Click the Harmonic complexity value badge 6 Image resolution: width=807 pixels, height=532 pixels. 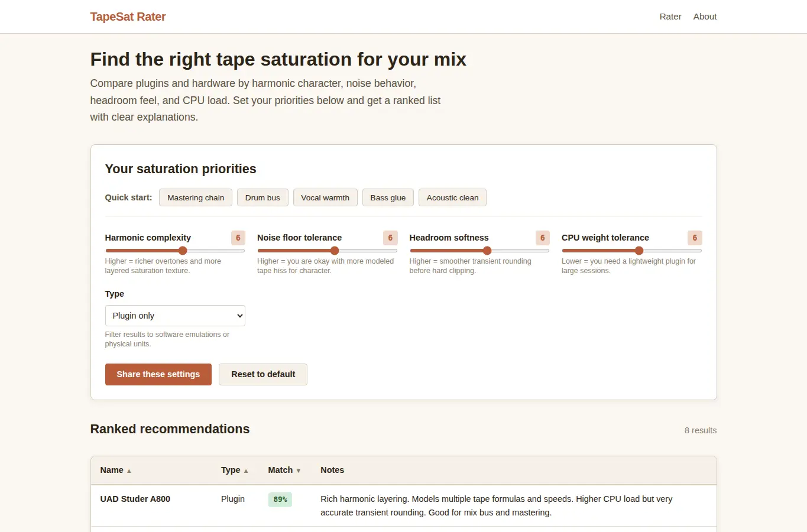pos(238,238)
